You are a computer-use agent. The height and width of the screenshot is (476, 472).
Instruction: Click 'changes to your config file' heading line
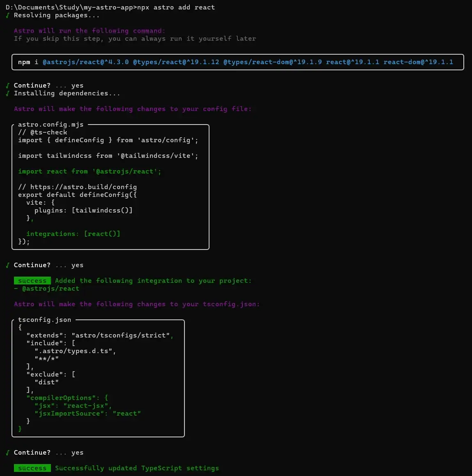tap(133, 109)
